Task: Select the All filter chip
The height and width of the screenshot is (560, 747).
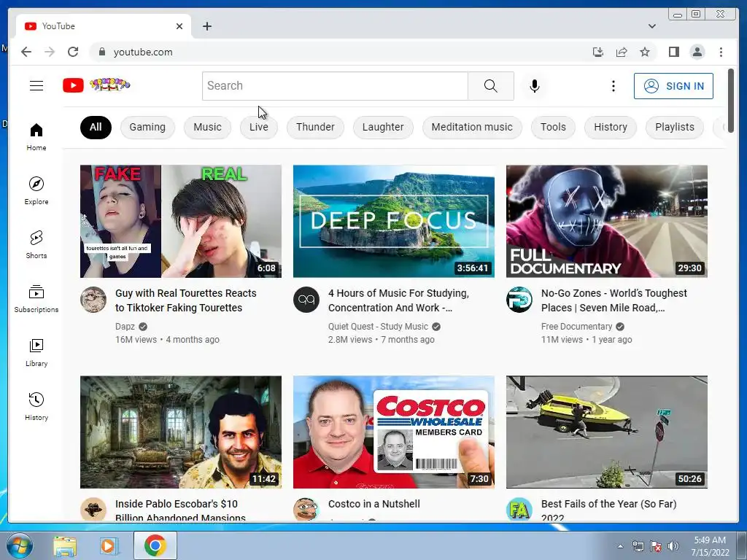Action: click(x=96, y=127)
